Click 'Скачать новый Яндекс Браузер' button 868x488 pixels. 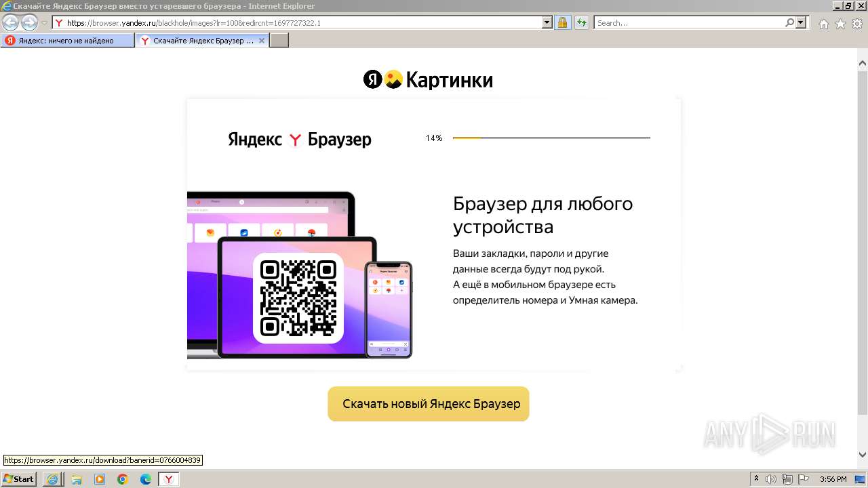point(429,404)
